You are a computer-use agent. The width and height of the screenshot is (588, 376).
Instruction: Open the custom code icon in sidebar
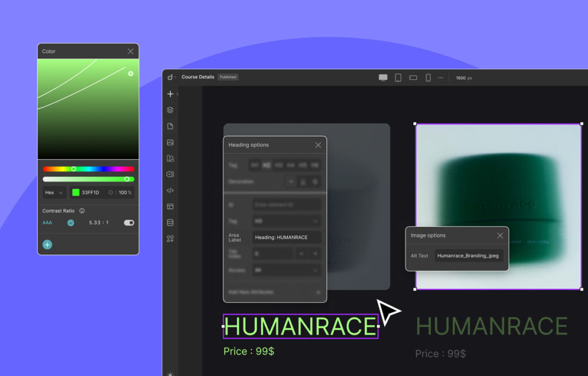[x=170, y=191]
